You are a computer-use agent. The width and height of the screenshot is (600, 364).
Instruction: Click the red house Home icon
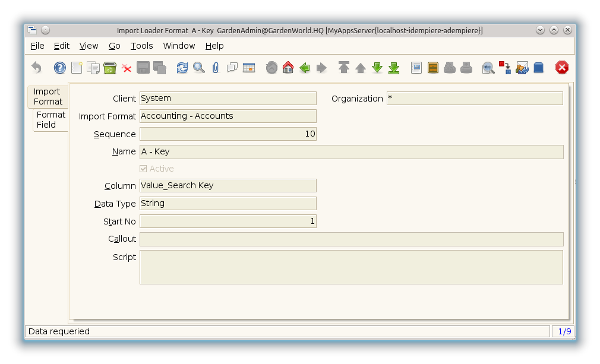coord(288,68)
